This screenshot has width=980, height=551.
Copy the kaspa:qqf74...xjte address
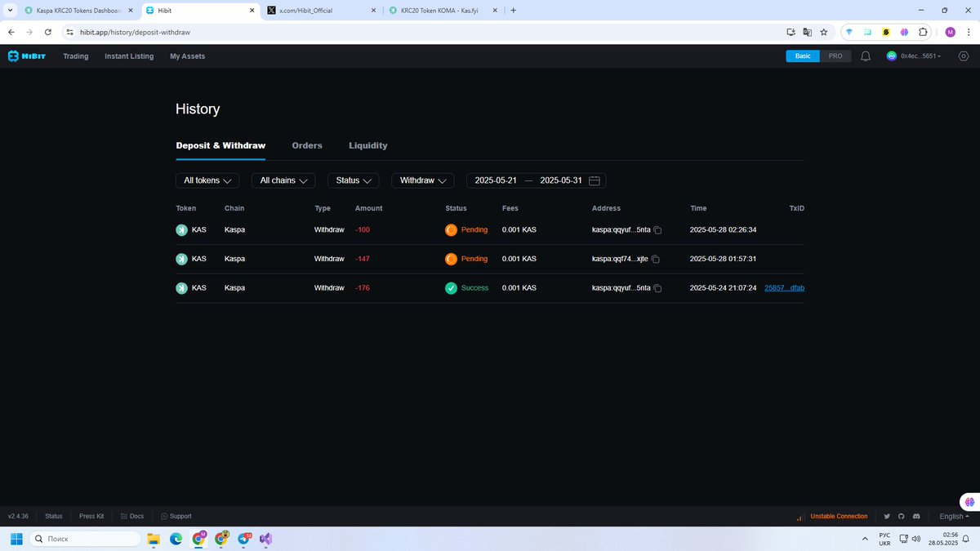(655, 260)
